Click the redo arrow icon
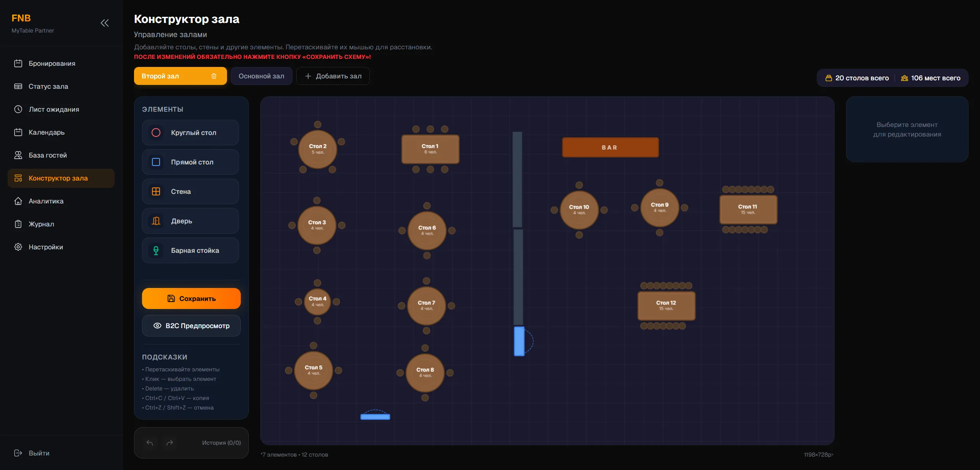Screen dimensions: 980x470 (x=170, y=443)
